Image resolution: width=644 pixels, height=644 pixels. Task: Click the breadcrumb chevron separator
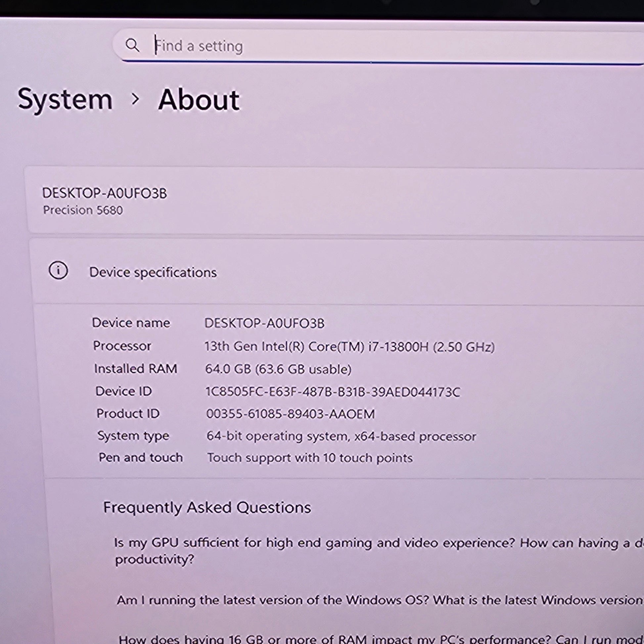pyautogui.click(x=135, y=99)
